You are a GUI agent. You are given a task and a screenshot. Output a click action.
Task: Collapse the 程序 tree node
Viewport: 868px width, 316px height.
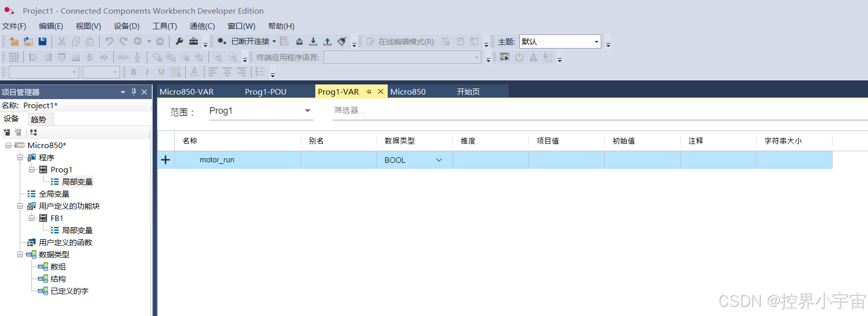tap(20, 157)
